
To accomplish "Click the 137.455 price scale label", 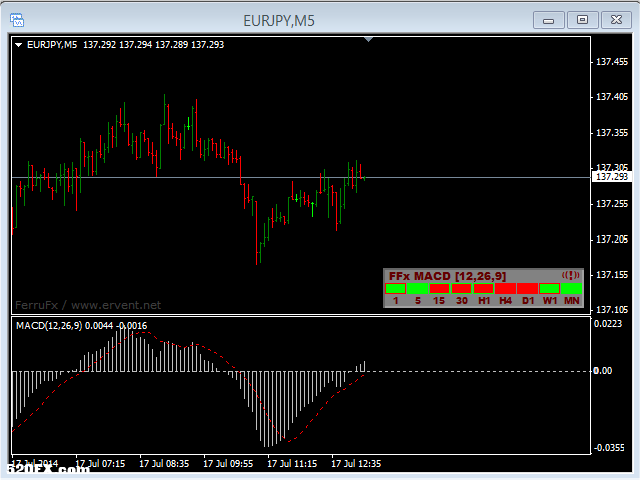I will pyautogui.click(x=612, y=62).
